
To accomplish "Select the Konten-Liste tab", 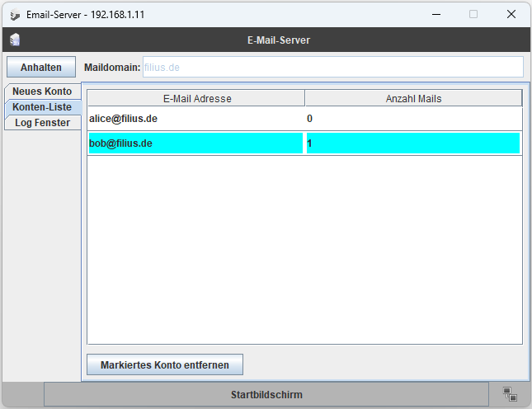I will coord(42,107).
